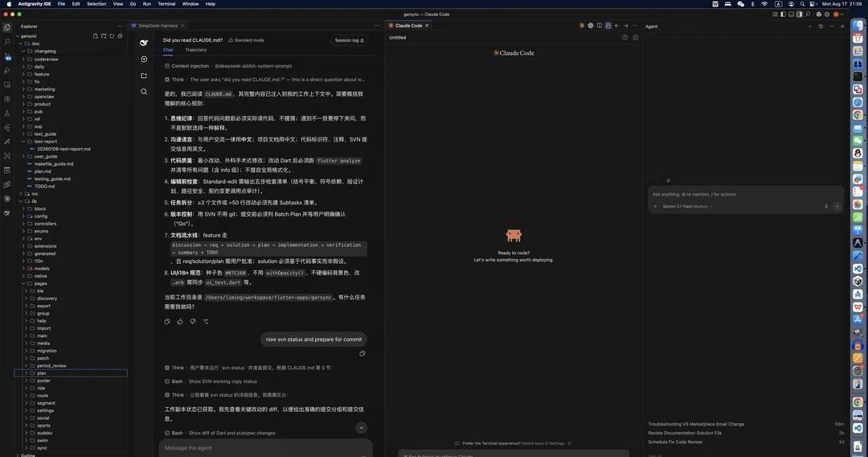This screenshot has height=457, width=868.
Task: Open Spotlight search in macOS menu bar
Action: point(802,4)
